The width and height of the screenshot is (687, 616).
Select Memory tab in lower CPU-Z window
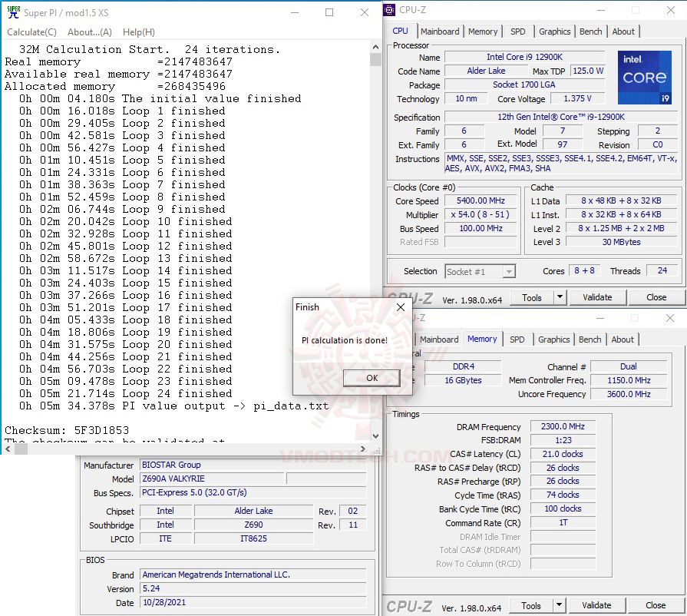tap(482, 339)
